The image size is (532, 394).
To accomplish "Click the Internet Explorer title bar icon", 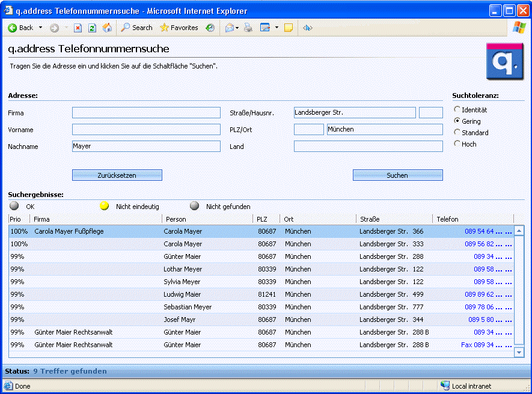I will click(x=8, y=11).
